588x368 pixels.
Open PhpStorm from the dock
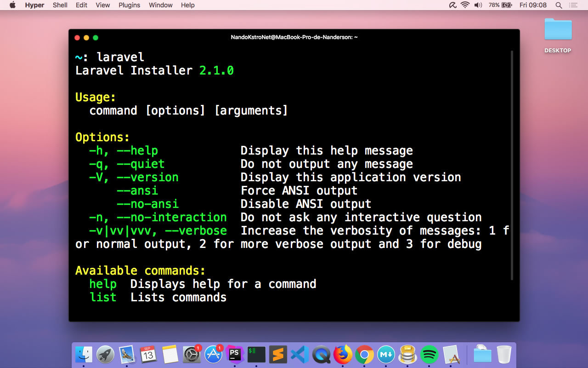[235, 355]
